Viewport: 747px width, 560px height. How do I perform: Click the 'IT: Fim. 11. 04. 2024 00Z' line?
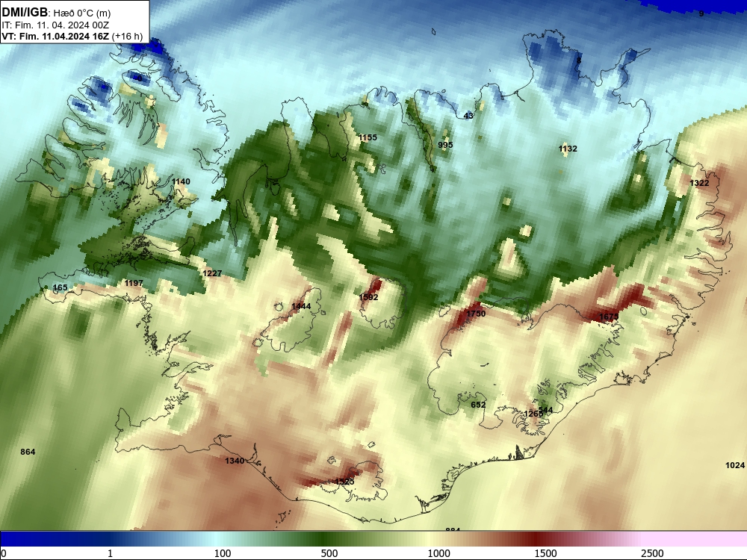55,25
